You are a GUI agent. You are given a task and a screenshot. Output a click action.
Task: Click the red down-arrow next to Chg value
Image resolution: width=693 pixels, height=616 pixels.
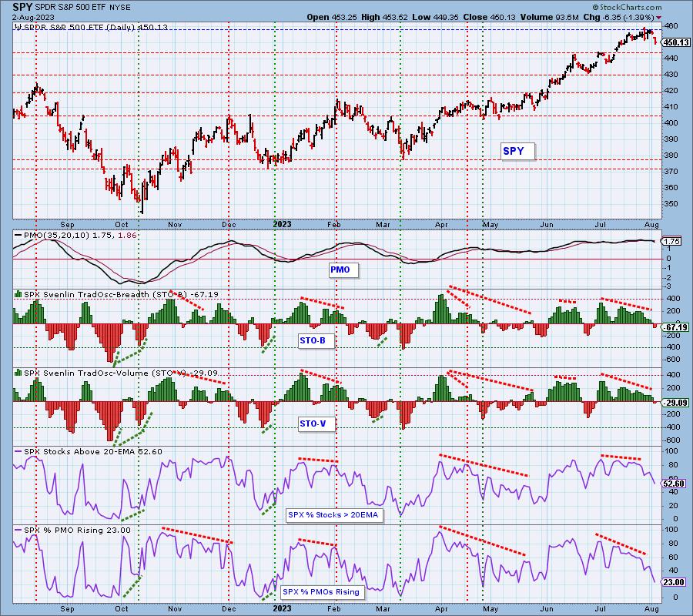(659, 18)
